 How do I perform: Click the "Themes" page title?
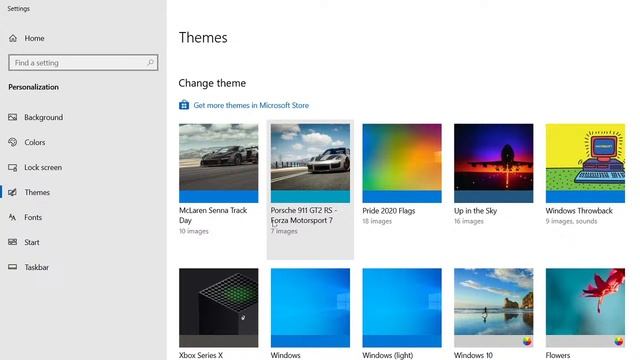click(x=203, y=38)
